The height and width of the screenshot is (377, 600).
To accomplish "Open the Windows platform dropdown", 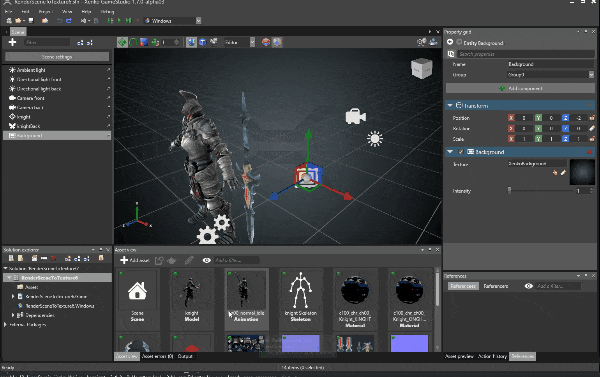I will [x=198, y=21].
